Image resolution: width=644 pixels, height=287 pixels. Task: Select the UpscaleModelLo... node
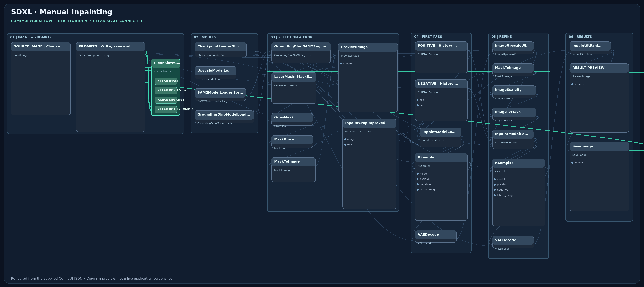click(215, 73)
